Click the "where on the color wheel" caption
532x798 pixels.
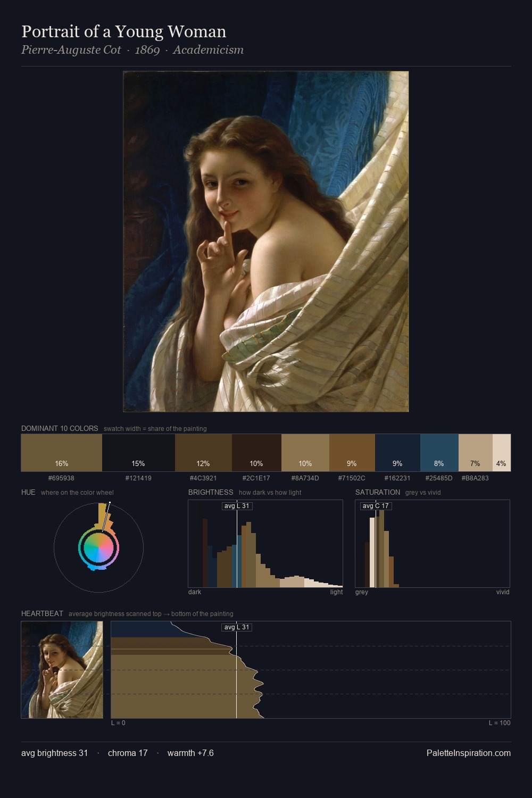click(77, 493)
